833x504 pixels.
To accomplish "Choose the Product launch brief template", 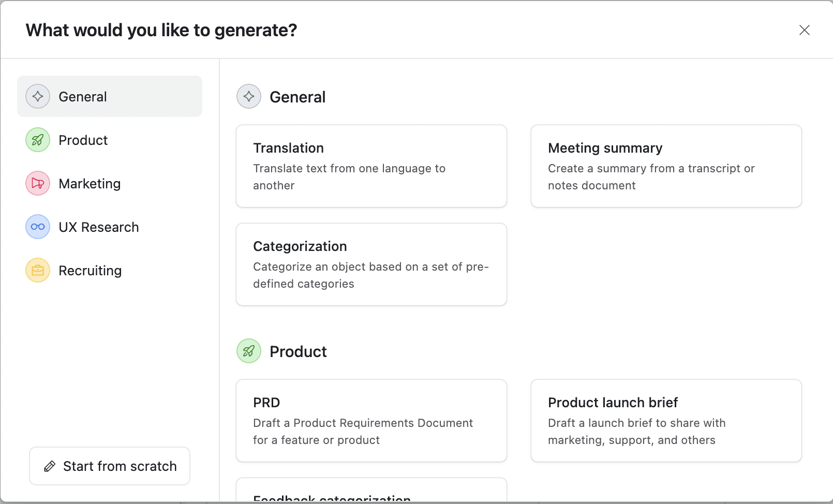I will tap(666, 421).
